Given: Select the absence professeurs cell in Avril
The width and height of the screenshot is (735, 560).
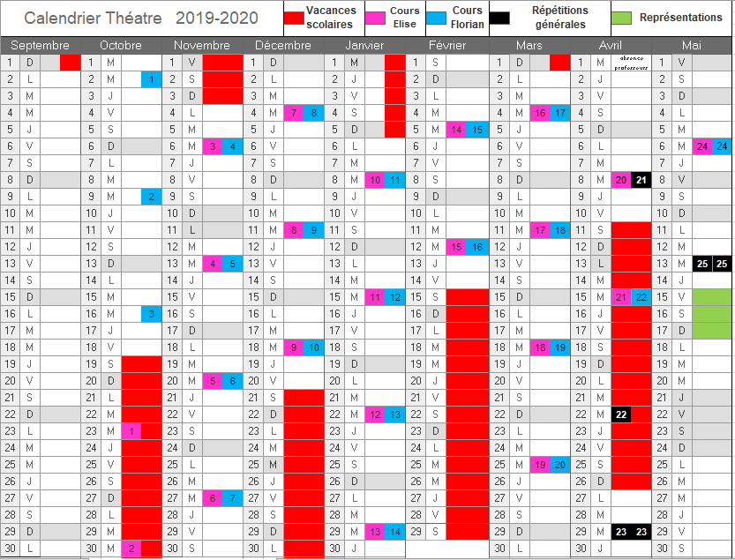Looking at the screenshot, I should coord(631,63).
